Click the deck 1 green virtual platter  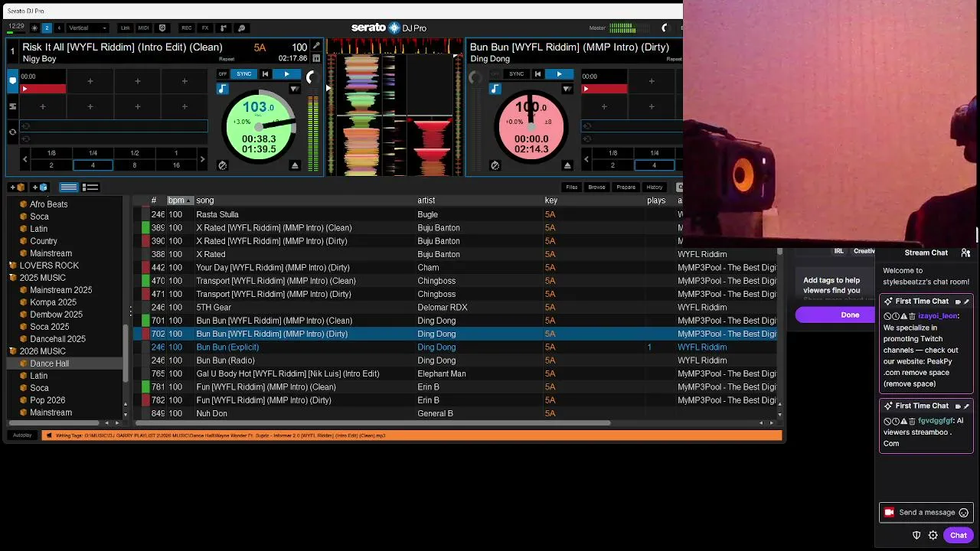pos(259,127)
